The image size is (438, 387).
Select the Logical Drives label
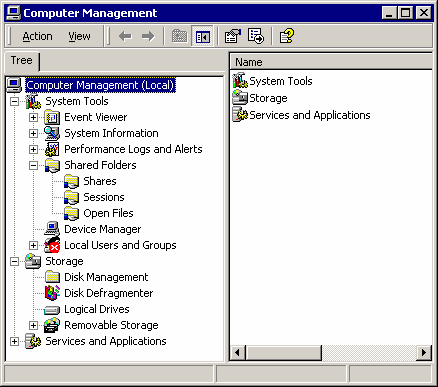click(97, 309)
